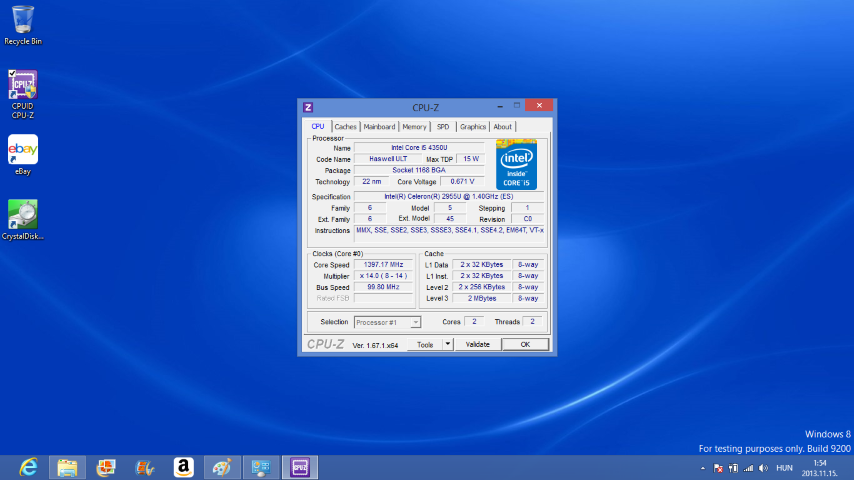This screenshot has width=854, height=480.
Task: Launch Internet Explorer from the taskbar
Action: point(29,467)
